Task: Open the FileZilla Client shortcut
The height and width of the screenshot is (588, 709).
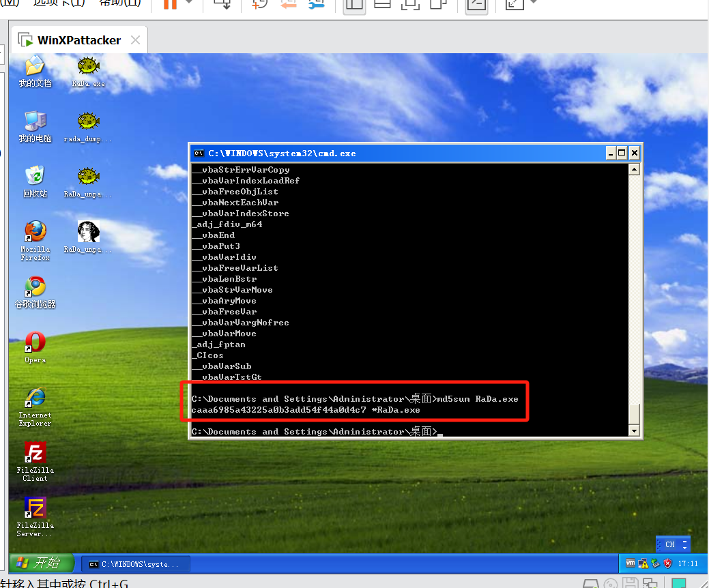Action: point(35,462)
